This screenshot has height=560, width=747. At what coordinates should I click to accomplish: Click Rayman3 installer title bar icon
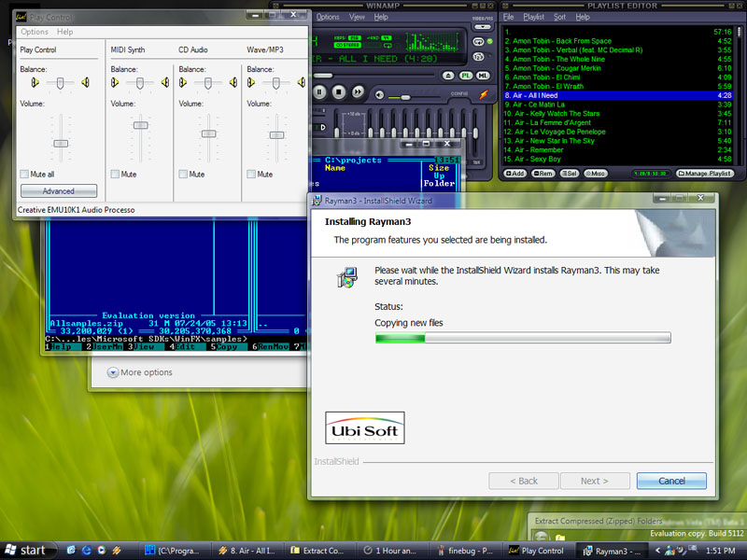click(317, 201)
